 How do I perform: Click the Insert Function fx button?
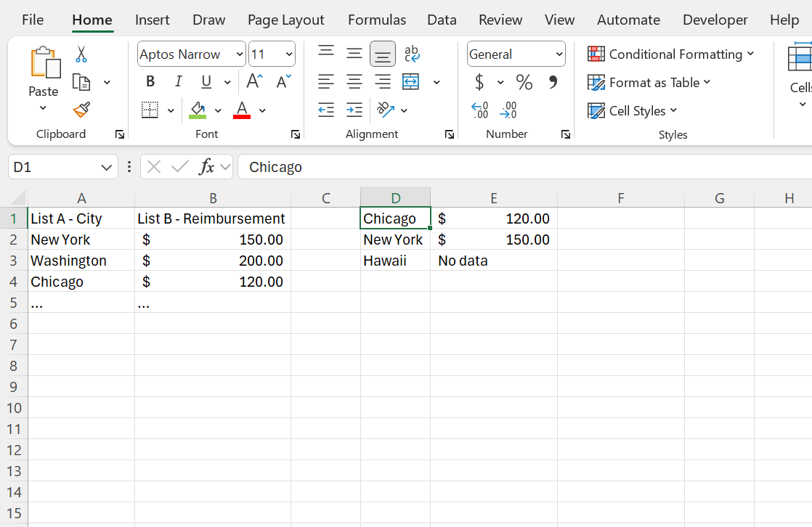coord(206,167)
